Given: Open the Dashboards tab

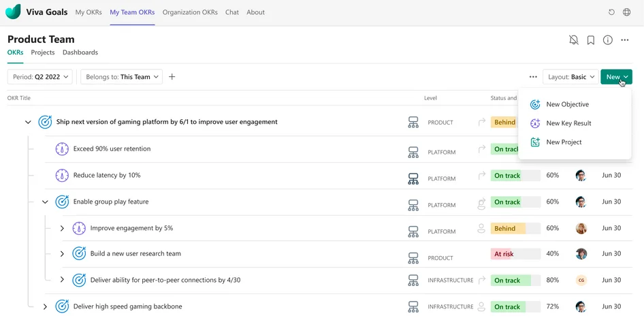Looking at the screenshot, I should tap(80, 52).
